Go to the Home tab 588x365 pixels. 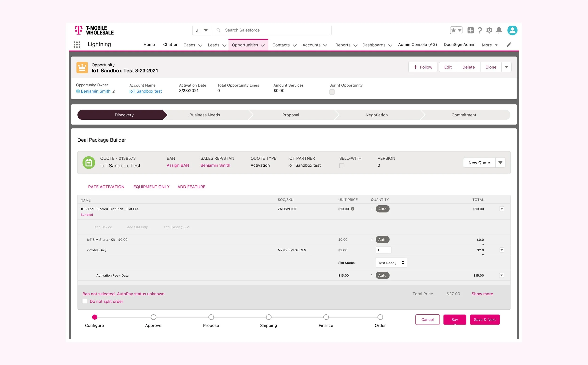149,44
